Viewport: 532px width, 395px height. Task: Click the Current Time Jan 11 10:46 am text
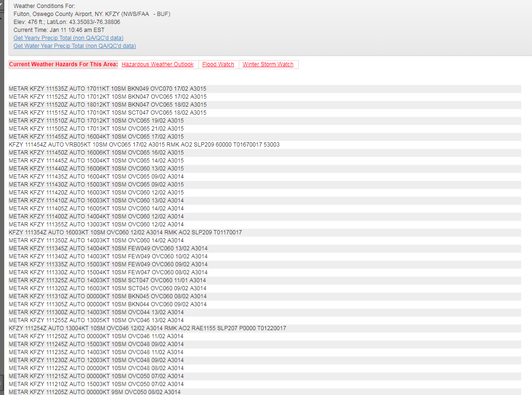(x=59, y=30)
